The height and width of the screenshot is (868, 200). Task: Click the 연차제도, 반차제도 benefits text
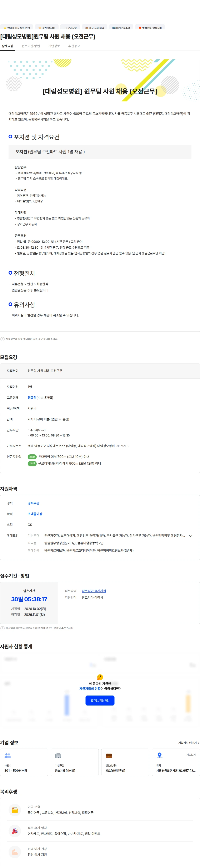click(x=64, y=833)
